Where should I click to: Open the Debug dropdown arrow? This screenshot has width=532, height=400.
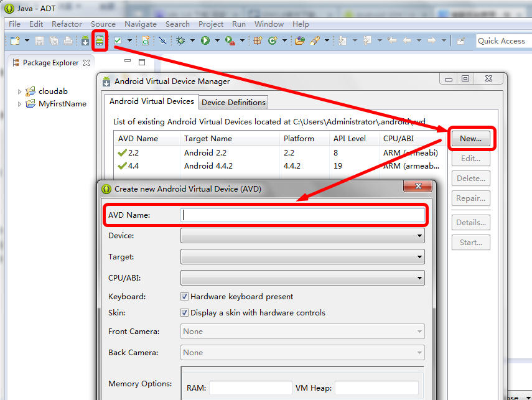pyautogui.click(x=192, y=40)
